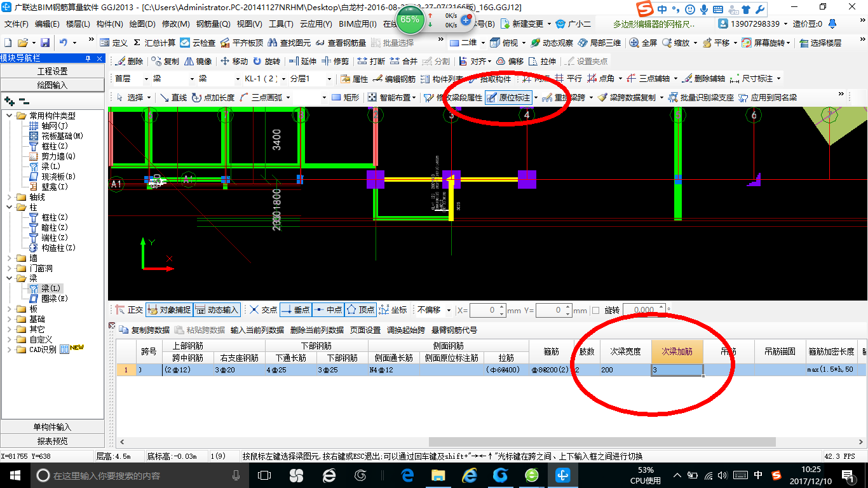
Task: Toggle 动态输入 dynamic input
Action: [x=217, y=310]
